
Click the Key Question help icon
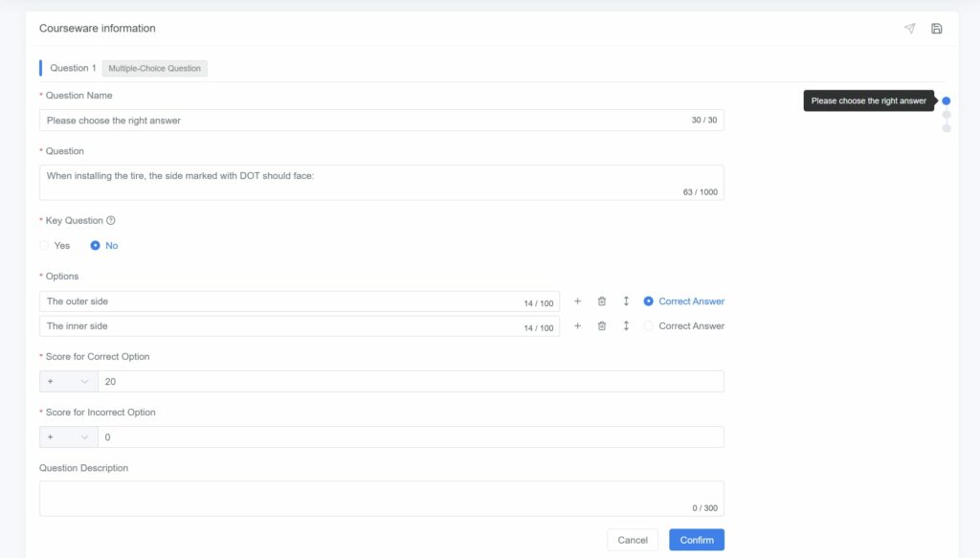click(x=111, y=220)
